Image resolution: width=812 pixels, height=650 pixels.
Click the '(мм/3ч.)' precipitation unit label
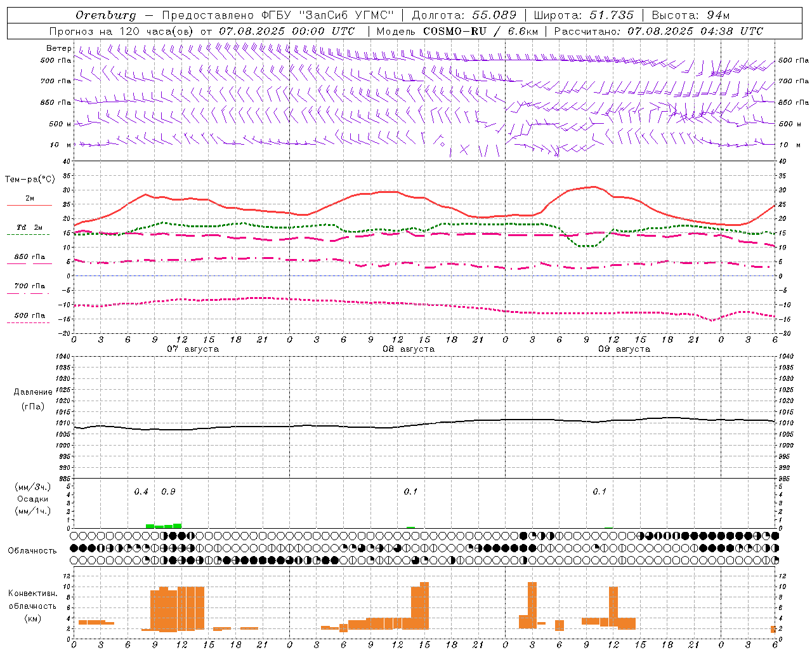(x=33, y=487)
